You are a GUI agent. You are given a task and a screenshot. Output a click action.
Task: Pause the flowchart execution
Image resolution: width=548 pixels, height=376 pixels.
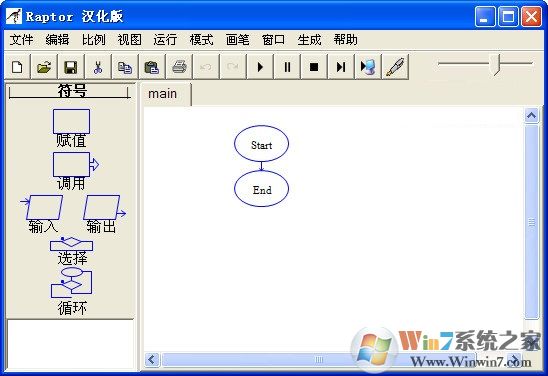pyautogui.click(x=287, y=66)
